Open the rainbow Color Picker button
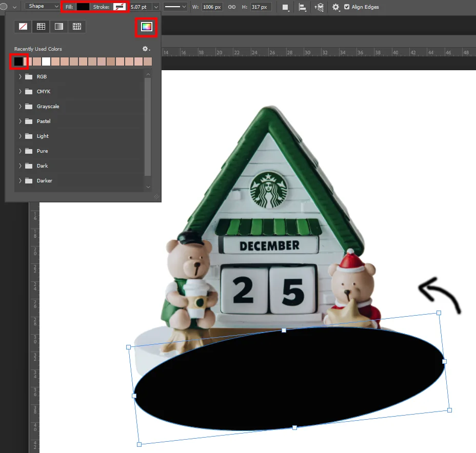 pos(146,27)
